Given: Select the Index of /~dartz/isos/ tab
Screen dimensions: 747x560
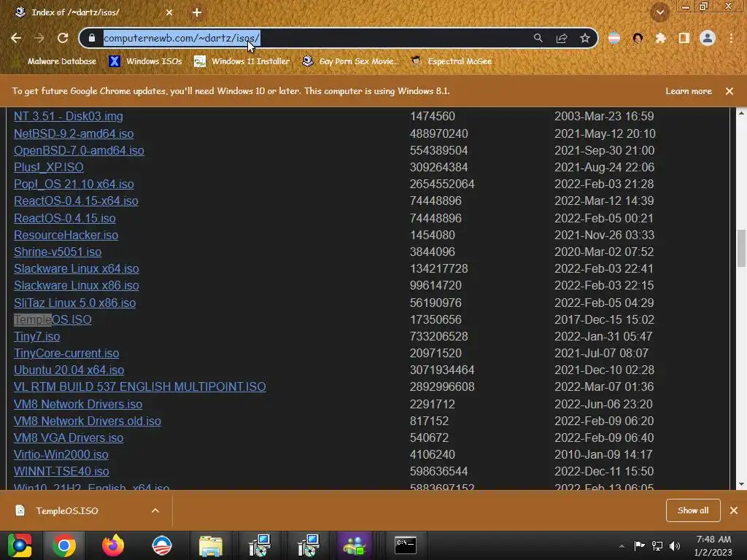Looking at the screenshot, I should click(x=93, y=12).
